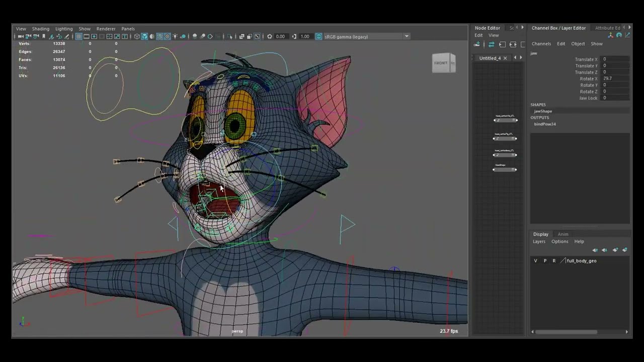The height and width of the screenshot is (362, 644).
Task: Open the Channels menu in Channel Box
Action: 541,44
